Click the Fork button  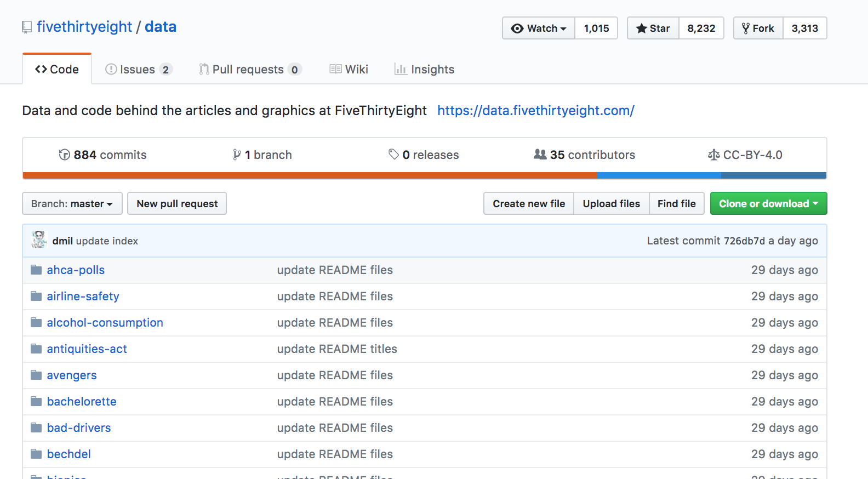pos(758,28)
